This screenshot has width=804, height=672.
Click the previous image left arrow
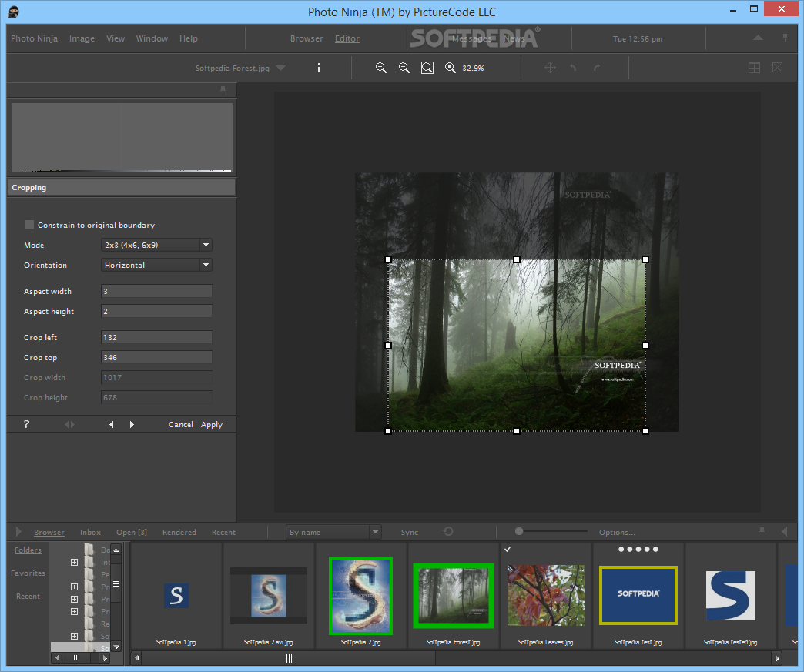tap(111, 424)
